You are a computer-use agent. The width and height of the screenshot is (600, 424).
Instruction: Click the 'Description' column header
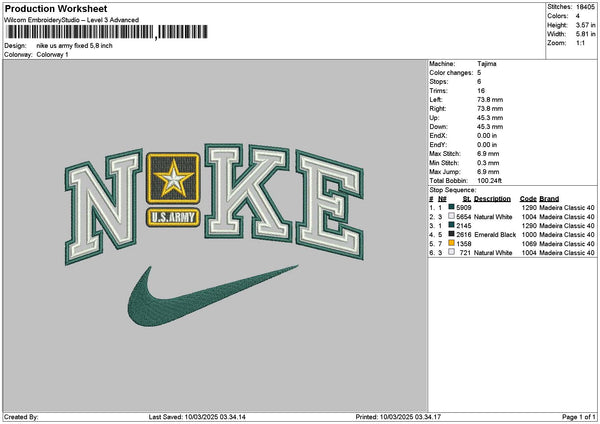(492, 199)
